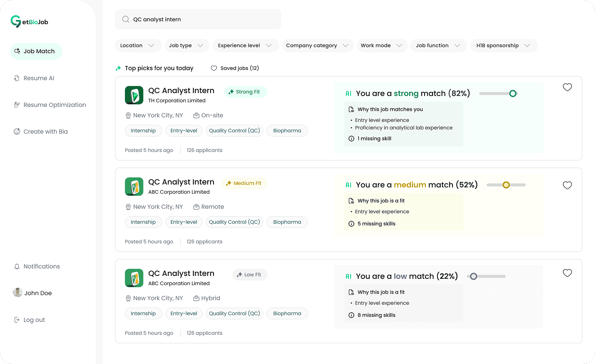Go to Resume AI in the sidebar
This screenshot has height=364, width=595.
[34, 78]
